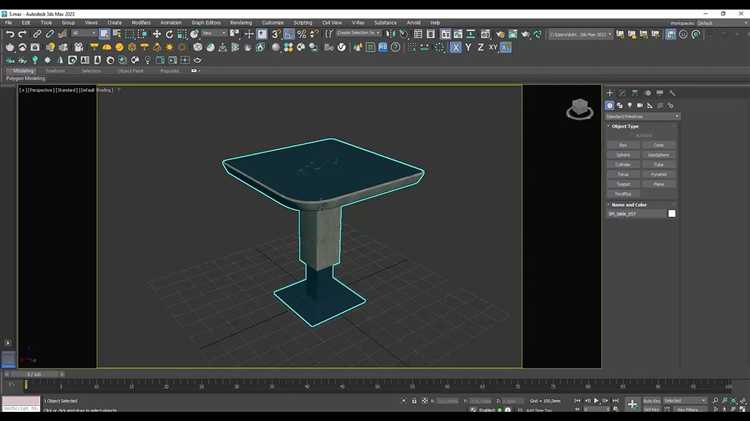Open Create Selection Set dropdown
This screenshot has height=421, width=750.
click(359, 33)
